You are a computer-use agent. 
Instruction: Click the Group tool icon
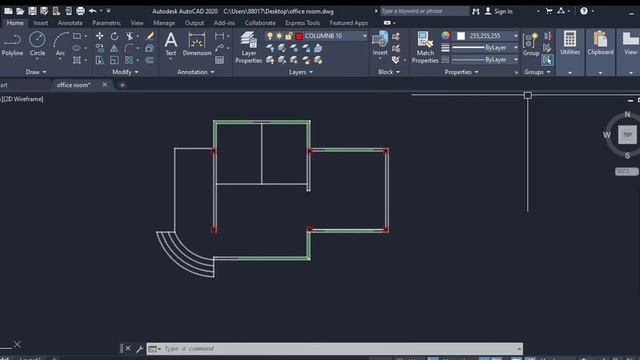tap(531, 44)
